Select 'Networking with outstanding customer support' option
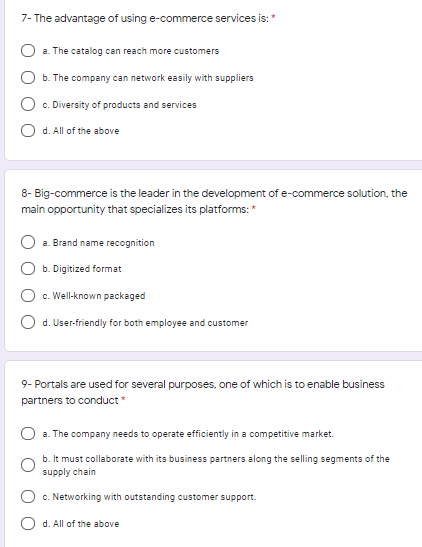 (28, 496)
